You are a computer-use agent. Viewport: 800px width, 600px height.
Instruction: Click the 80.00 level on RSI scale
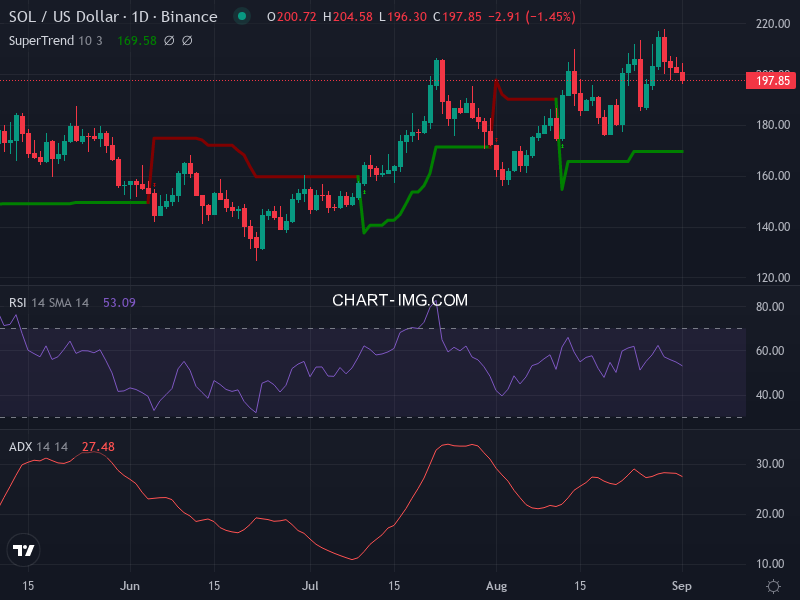(x=768, y=307)
